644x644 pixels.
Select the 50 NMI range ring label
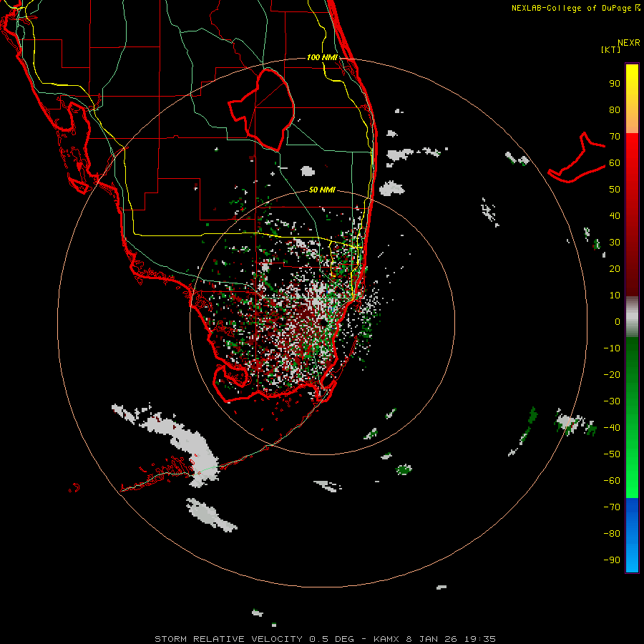tap(322, 190)
